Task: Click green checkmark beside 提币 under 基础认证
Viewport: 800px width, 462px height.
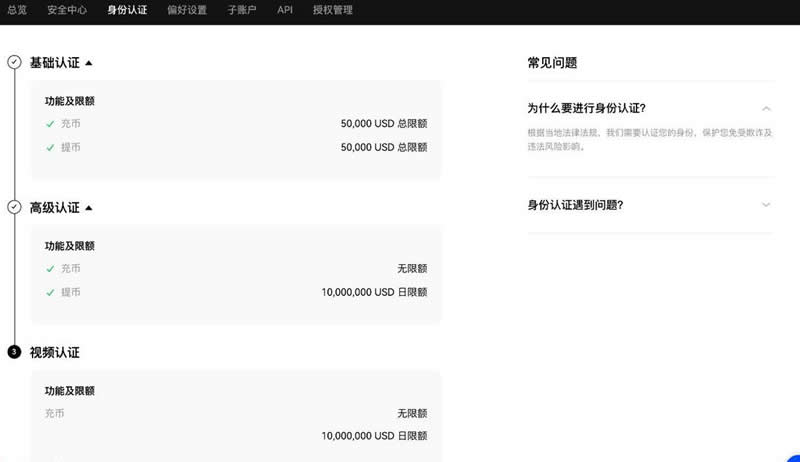Action: [50, 147]
